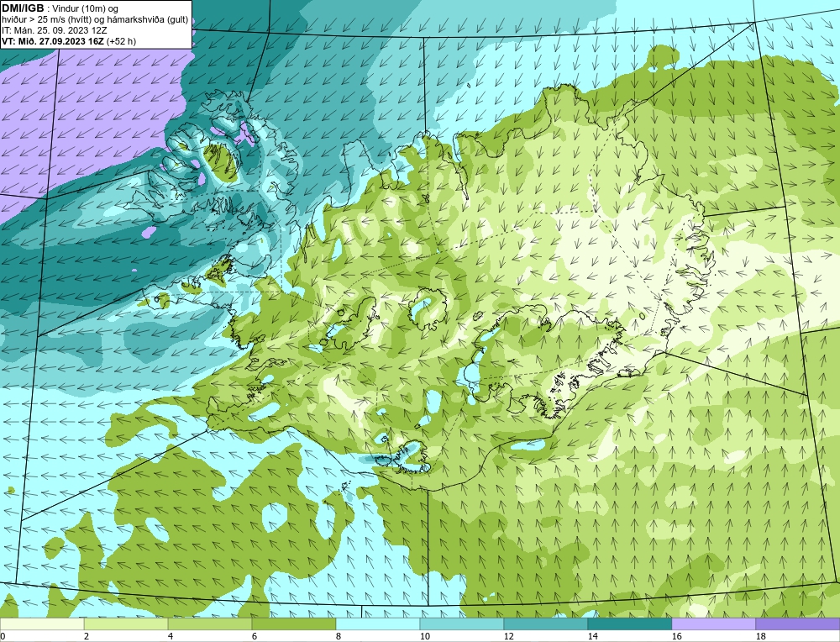
Task: Click the legend scale label 2
Action: 87,636
